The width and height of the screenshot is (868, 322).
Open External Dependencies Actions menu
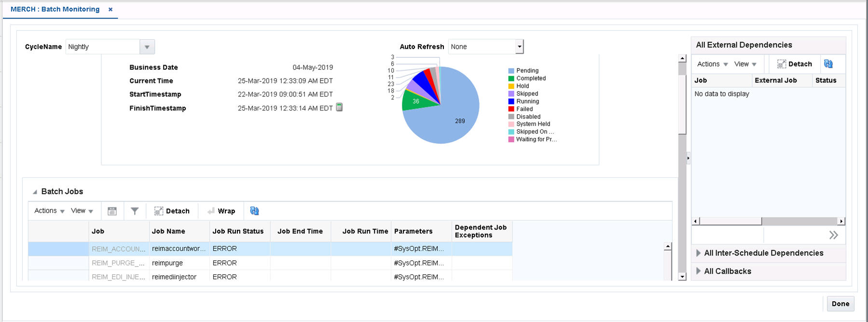(713, 64)
